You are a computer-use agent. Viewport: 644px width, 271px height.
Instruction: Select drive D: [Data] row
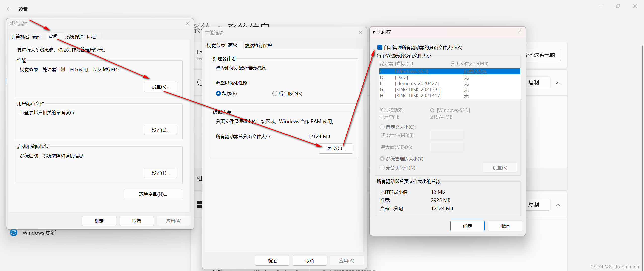tap(450, 77)
